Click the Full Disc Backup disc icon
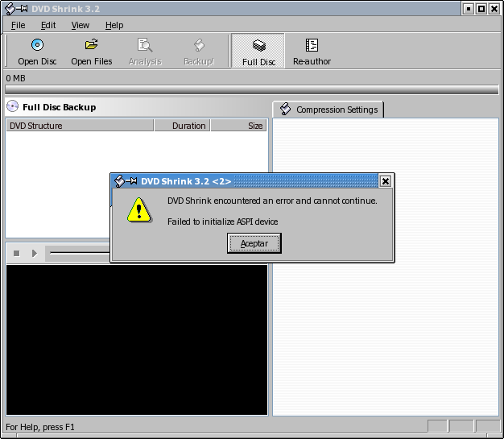 tap(13, 106)
